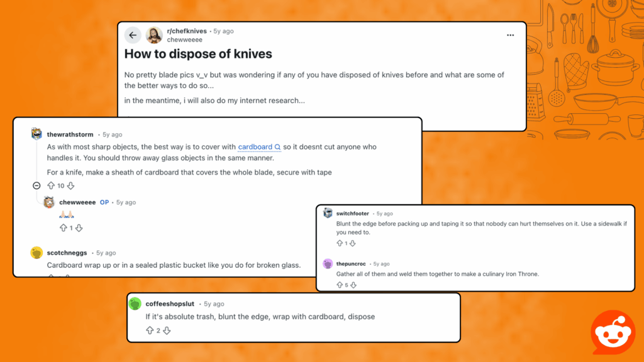Upvote chewweeee's reply comment
The width and height of the screenshot is (644, 362).
click(x=63, y=228)
